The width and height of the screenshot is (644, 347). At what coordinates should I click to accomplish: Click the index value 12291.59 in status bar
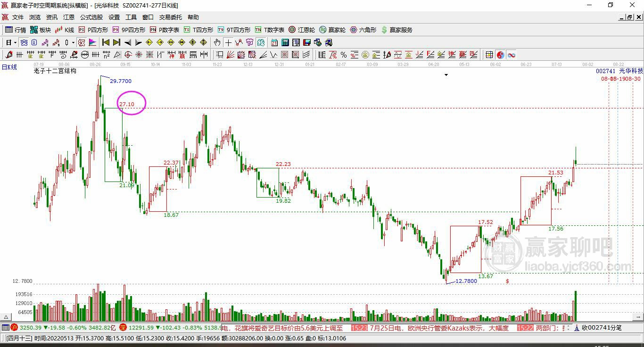coord(141,328)
